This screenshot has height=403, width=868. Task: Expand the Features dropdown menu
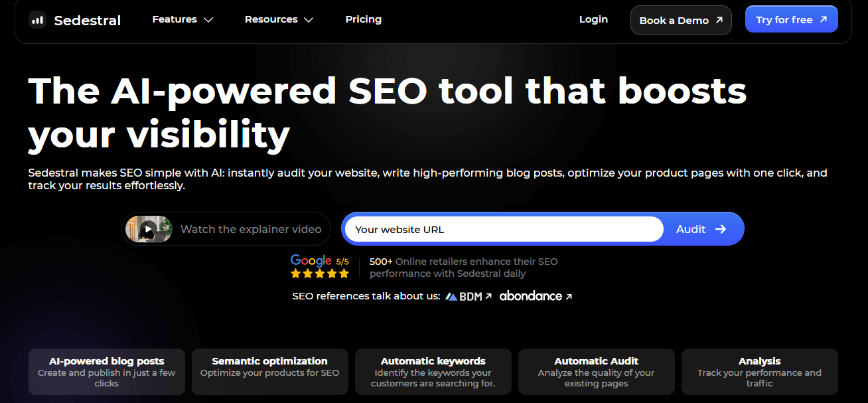click(x=182, y=20)
